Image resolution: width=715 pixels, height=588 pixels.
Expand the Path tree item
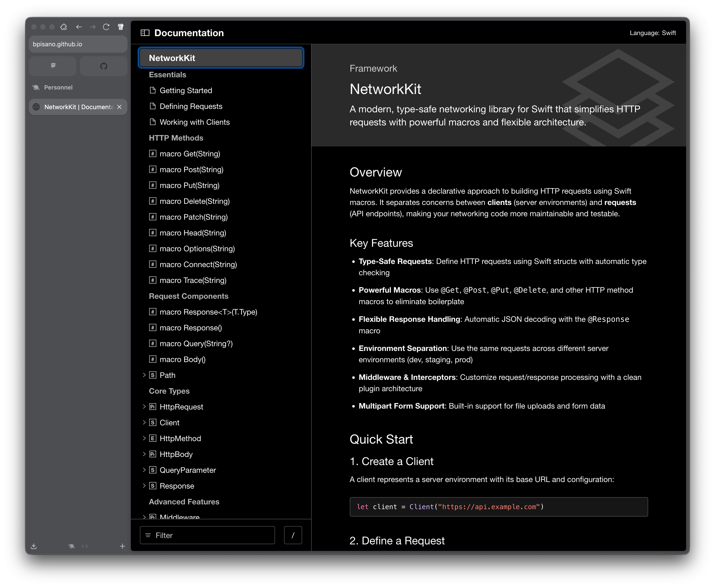(x=144, y=375)
